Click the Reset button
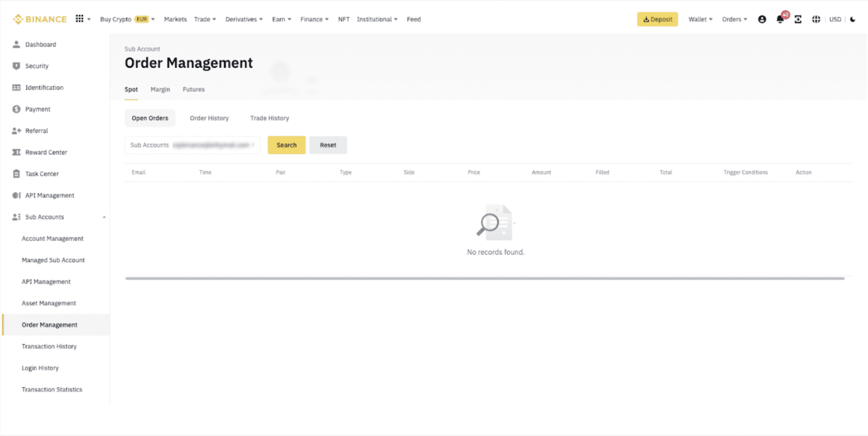Image resolution: width=868 pixels, height=436 pixels. (x=328, y=145)
